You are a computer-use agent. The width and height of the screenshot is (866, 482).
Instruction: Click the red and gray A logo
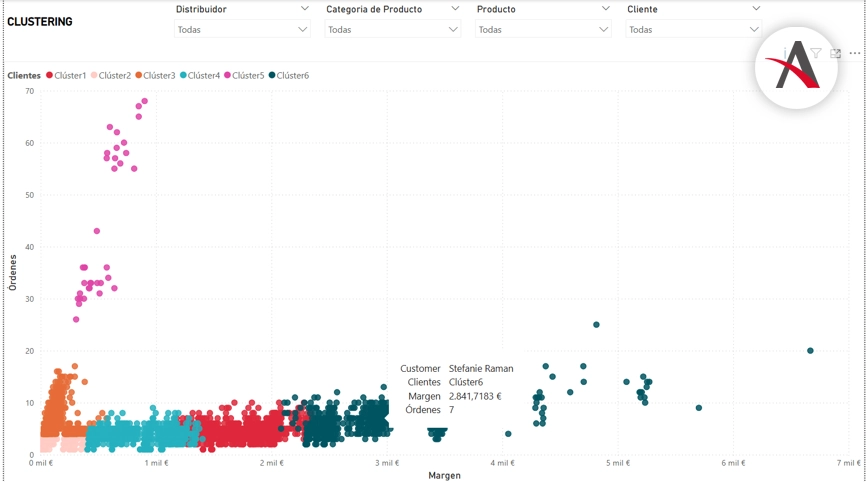tap(798, 66)
